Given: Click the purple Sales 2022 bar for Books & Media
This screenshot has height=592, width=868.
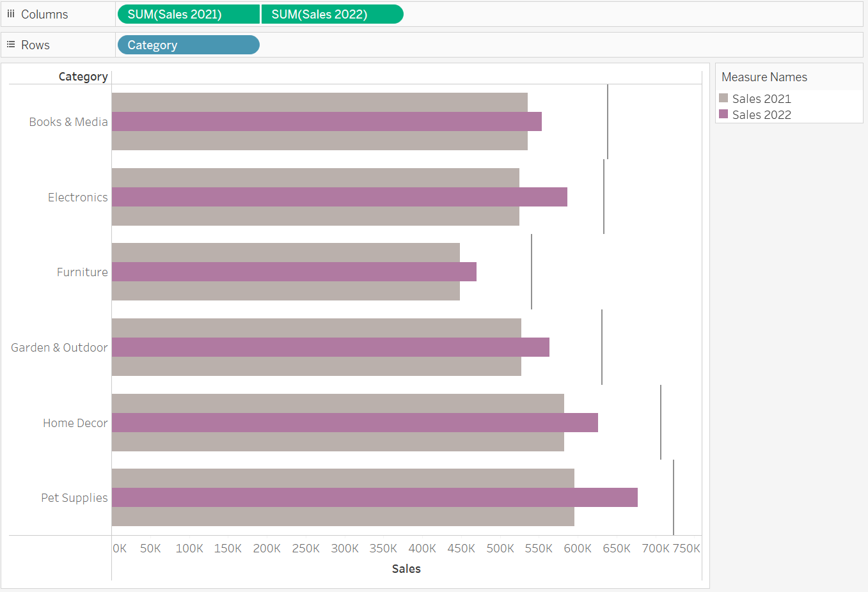Looking at the screenshot, I should click(327, 121).
